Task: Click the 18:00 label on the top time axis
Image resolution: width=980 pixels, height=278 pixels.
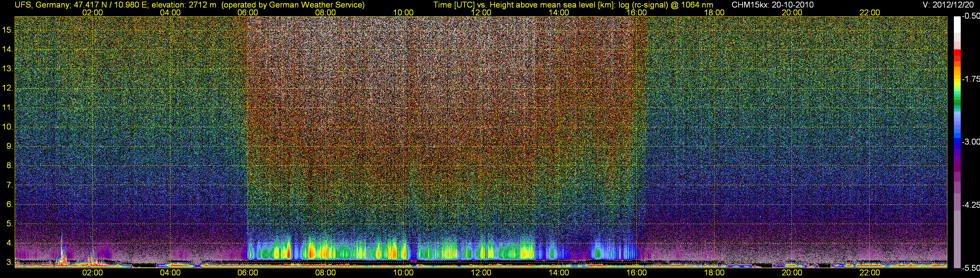Action: (x=714, y=12)
